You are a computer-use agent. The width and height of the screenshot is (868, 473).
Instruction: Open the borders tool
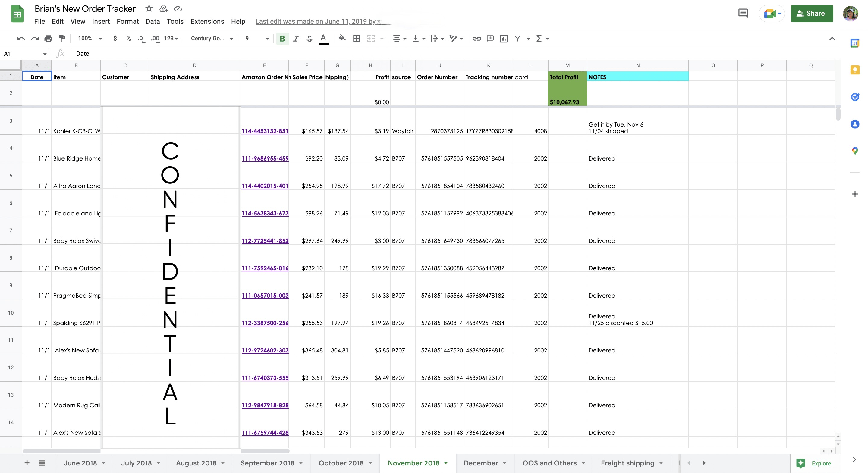tap(357, 38)
